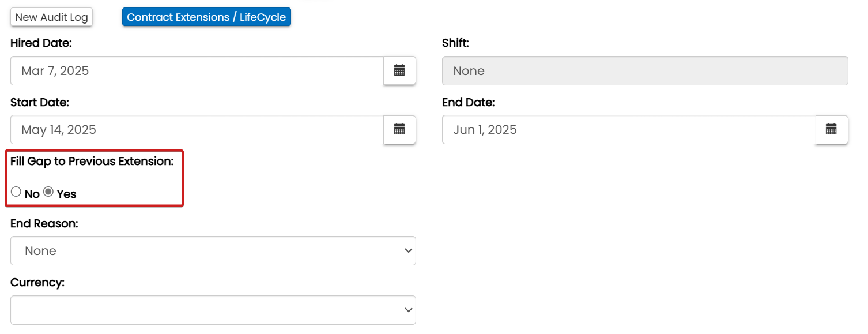868x334 pixels.
Task: Select No for Fill Gap to Previous Extension
Action: (x=16, y=192)
